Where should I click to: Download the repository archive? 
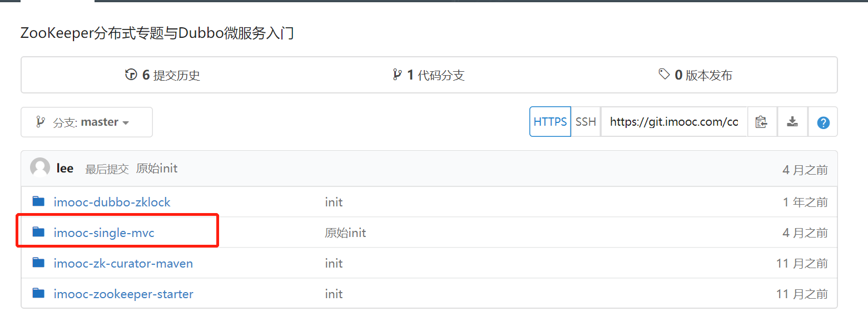point(792,122)
